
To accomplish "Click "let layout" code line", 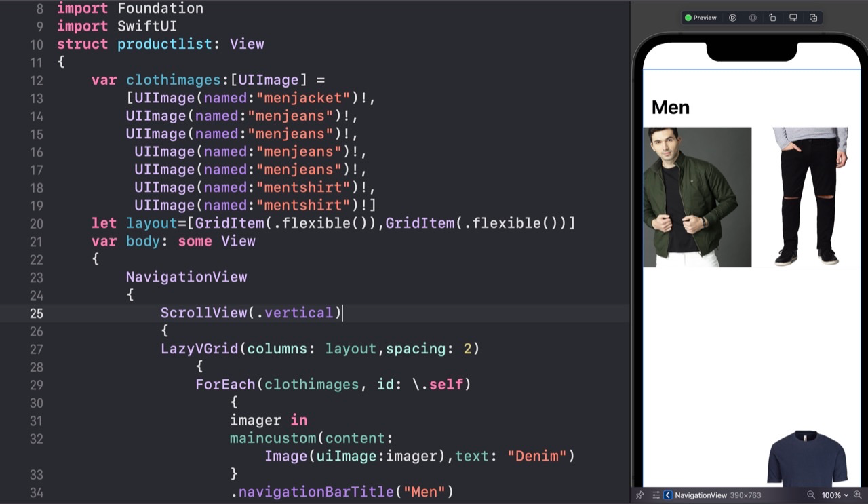I will pos(333,223).
